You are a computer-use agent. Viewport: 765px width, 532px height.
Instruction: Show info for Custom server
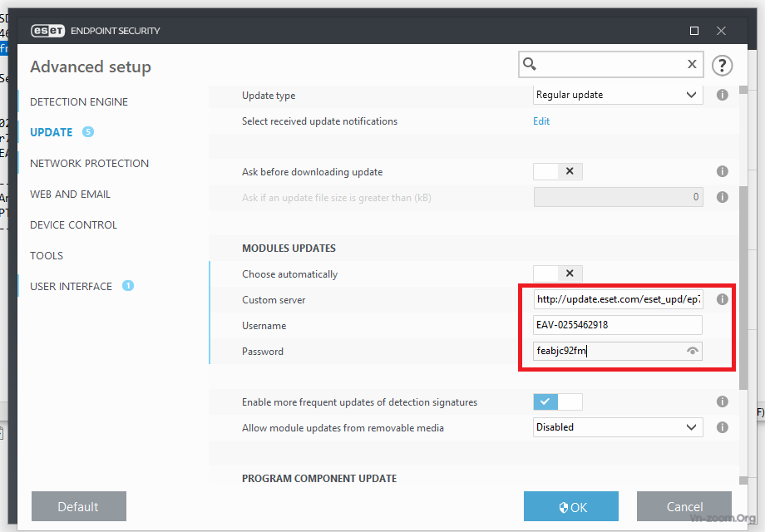tap(722, 299)
